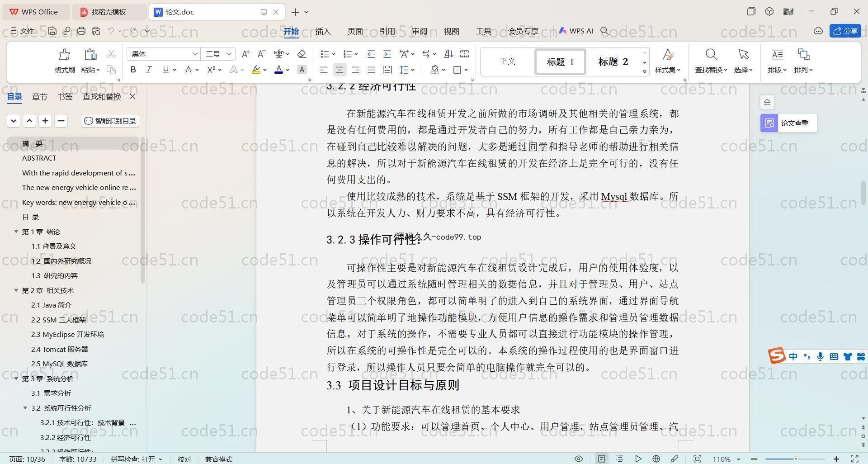Viewport: 868px width, 464px height.
Task: Click the Format Painter icon
Action: pos(64,55)
